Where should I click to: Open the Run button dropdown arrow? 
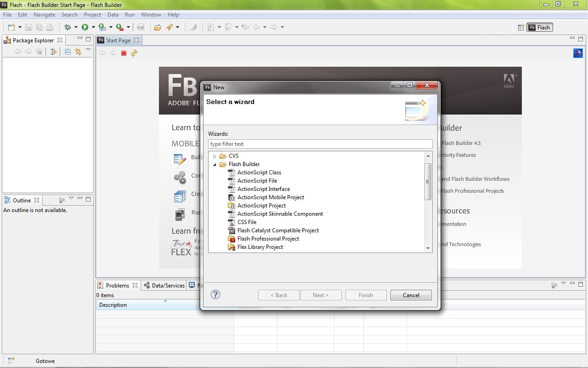click(x=93, y=28)
